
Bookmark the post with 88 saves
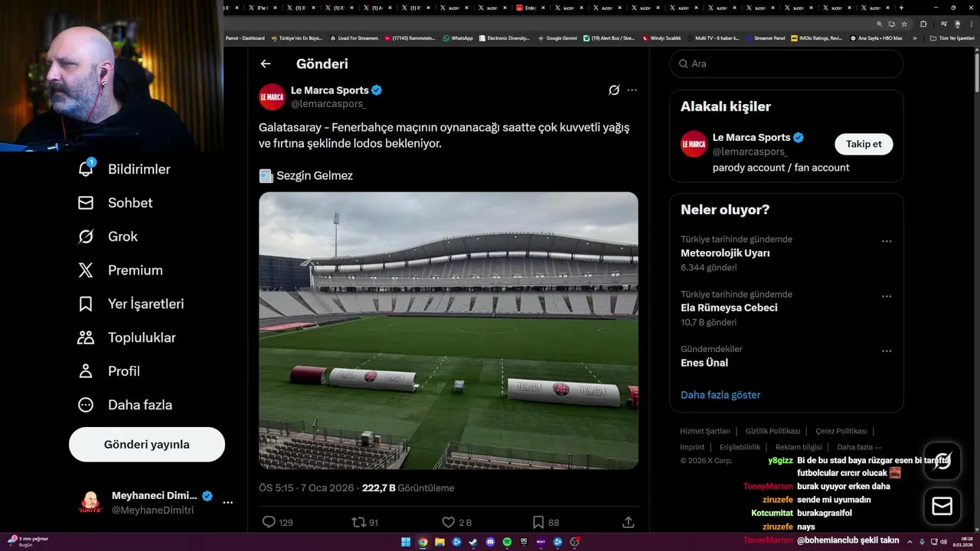click(x=538, y=522)
